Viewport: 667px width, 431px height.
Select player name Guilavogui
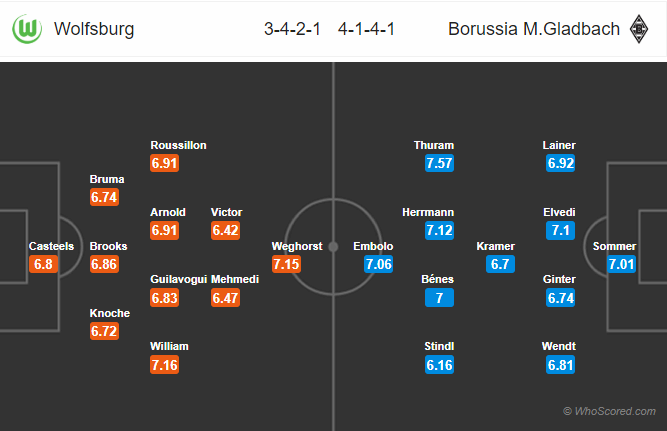click(x=179, y=279)
